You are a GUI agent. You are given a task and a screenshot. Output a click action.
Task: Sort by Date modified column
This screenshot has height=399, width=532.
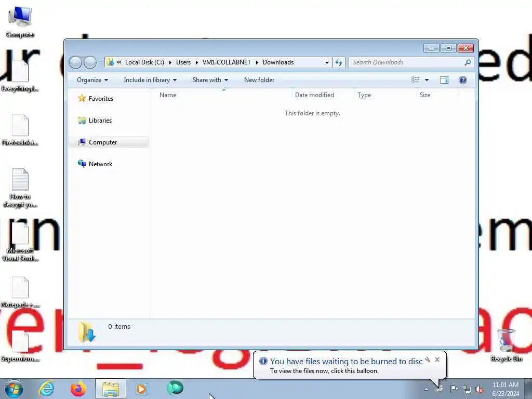(x=323, y=95)
